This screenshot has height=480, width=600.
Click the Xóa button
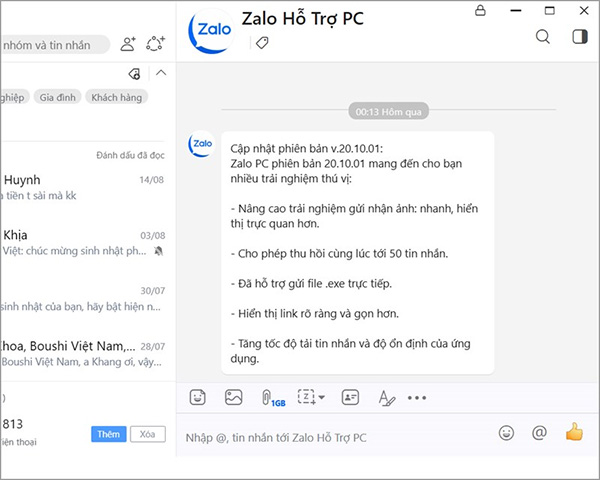(148, 434)
